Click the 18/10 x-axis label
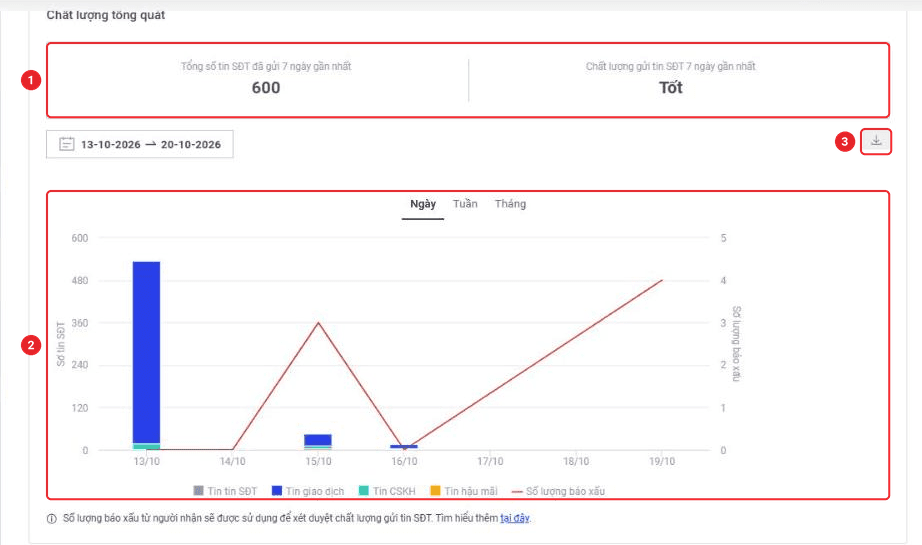 (576, 462)
